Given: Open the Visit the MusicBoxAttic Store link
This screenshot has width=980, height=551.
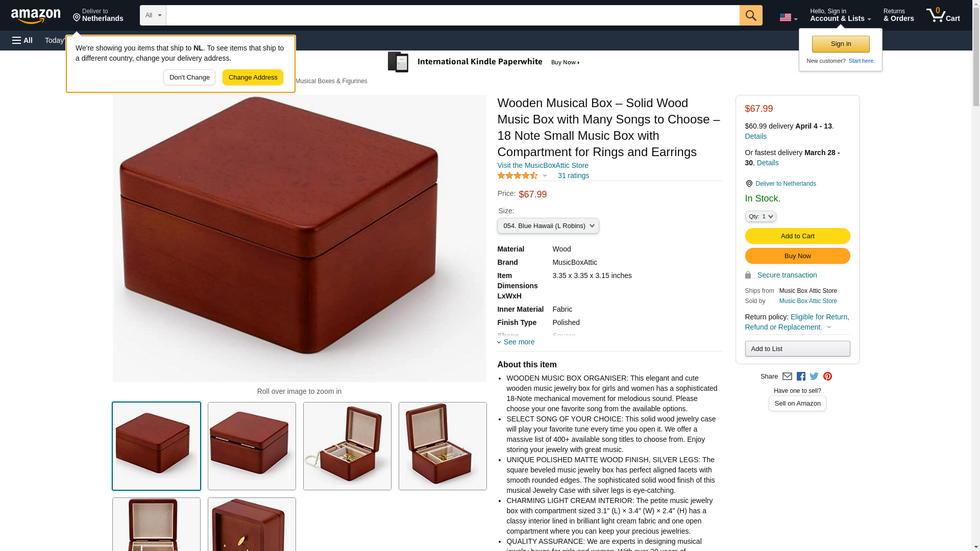Looking at the screenshot, I should (x=543, y=165).
